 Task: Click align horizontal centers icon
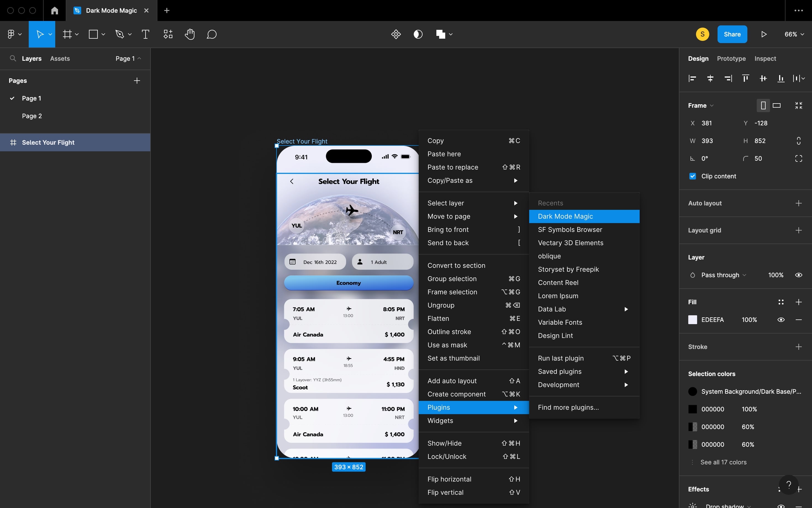click(710, 78)
